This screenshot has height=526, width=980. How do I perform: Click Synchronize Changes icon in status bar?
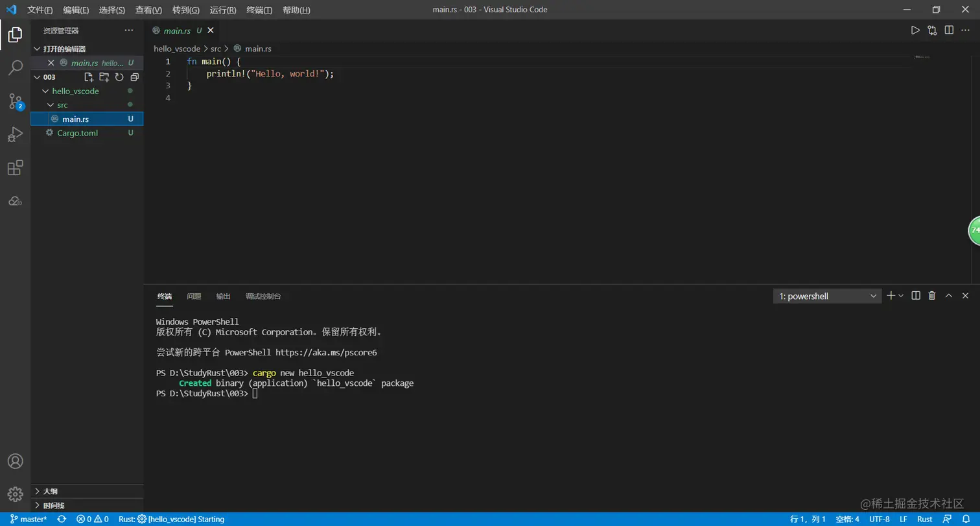(x=62, y=519)
